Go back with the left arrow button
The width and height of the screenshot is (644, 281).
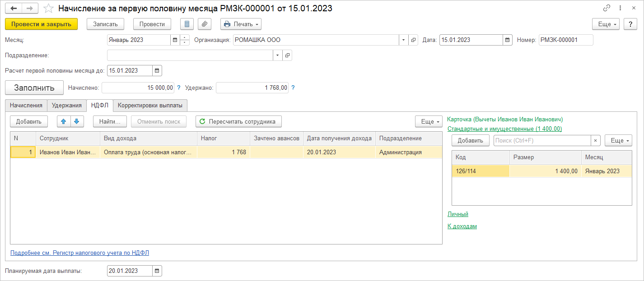point(14,9)
